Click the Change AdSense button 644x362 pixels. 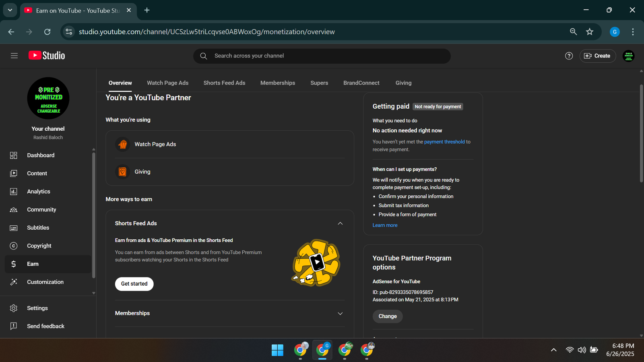point(388,316)
